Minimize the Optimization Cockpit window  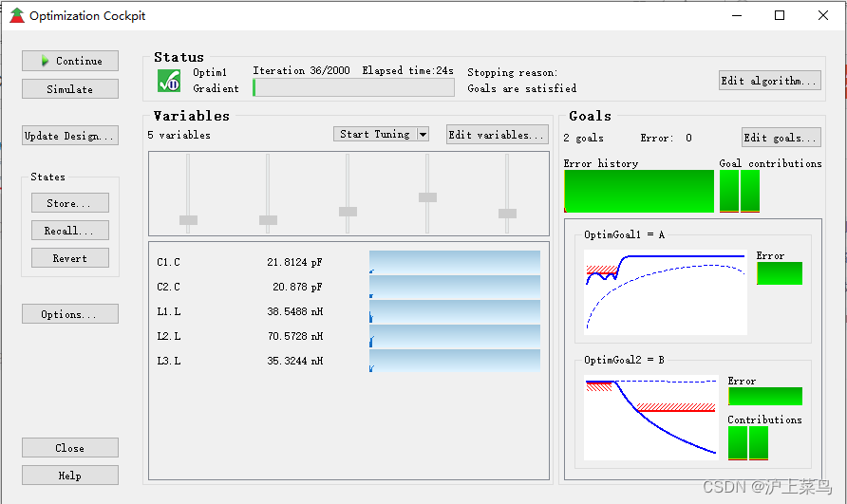737,15
